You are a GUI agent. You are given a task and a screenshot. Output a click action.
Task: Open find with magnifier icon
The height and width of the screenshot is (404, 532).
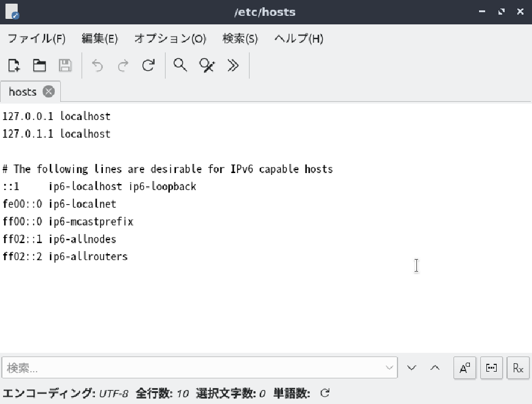tap(180, 65)
